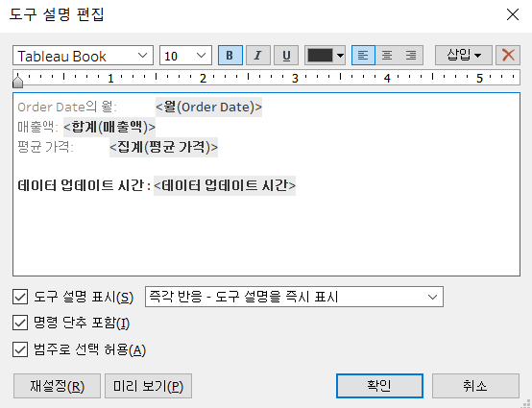Open Tableau Book font dropdown
This screenshot has width=532, height=408.
coord(83,56)
